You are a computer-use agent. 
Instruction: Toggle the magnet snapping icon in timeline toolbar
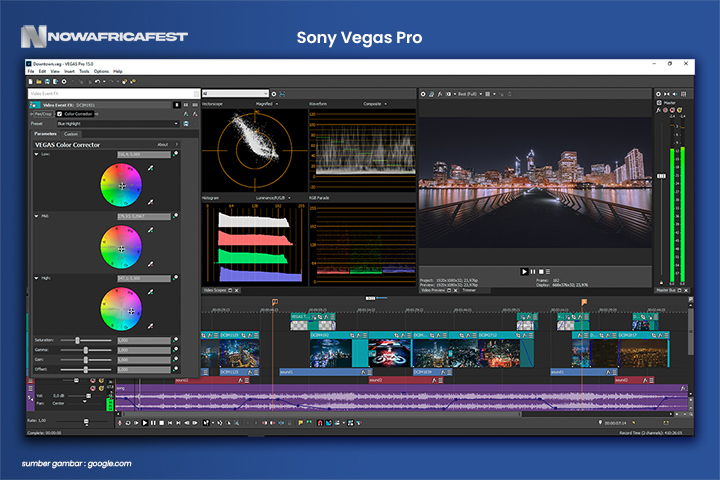tap(320, 423)
